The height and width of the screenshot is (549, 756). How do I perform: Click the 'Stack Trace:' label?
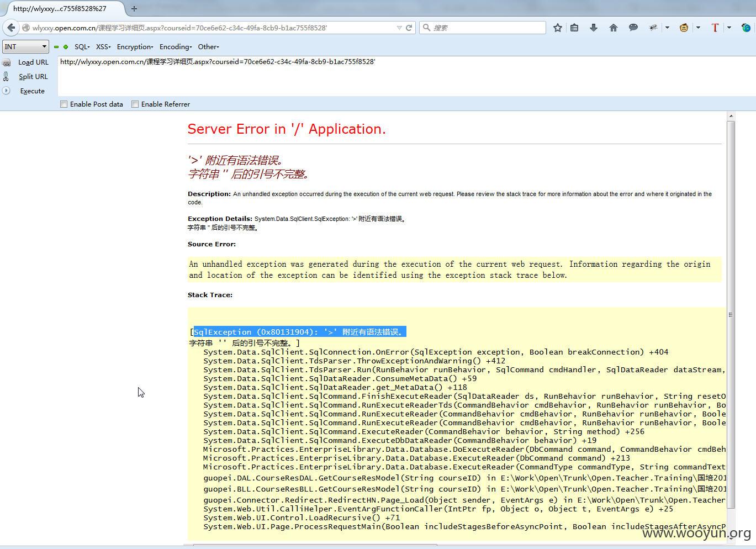coord(210,295)
